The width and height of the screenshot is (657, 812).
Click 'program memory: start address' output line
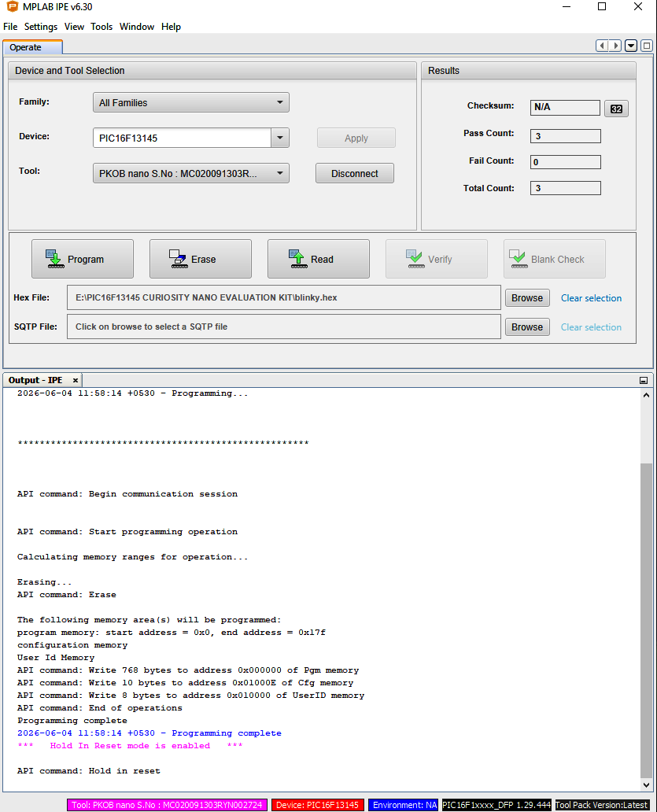172,633
